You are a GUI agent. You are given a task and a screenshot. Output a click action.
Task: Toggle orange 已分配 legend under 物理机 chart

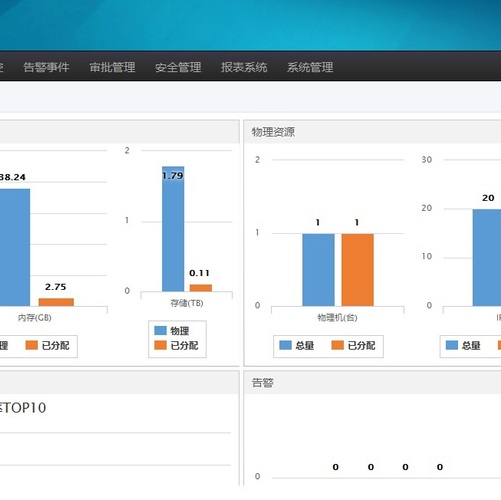pos(353,345)
